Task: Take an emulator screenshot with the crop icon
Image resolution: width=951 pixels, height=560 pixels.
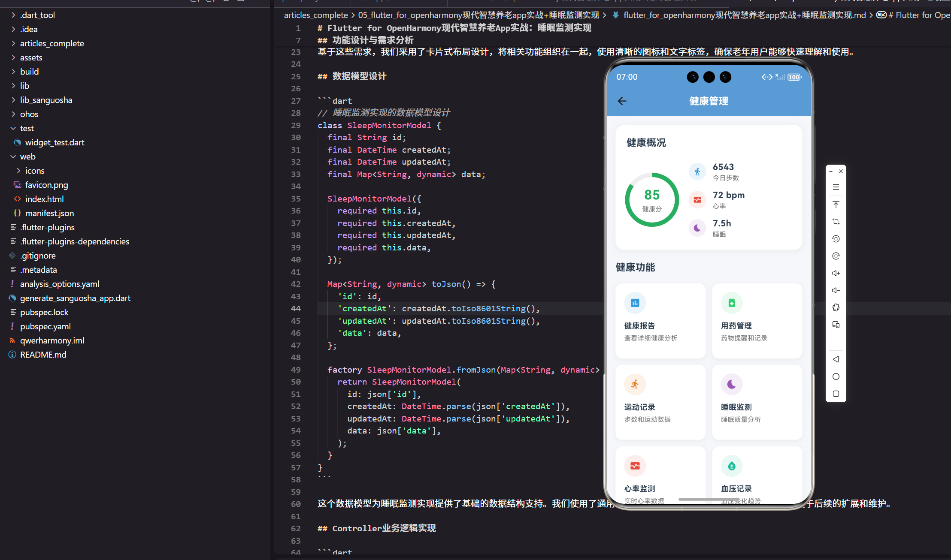Action: (x=836, y=222)
